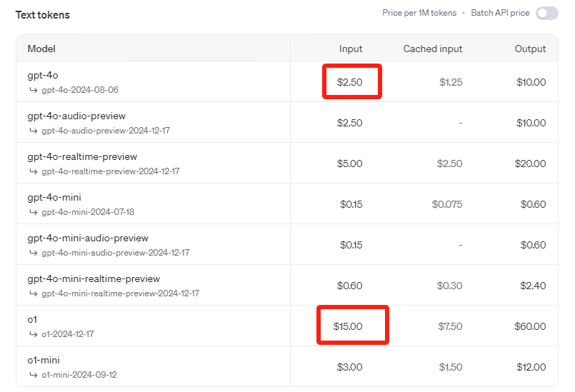Click the Output column header
The width and height of the screenshot is (575, 392).
[x=530, y=49]
